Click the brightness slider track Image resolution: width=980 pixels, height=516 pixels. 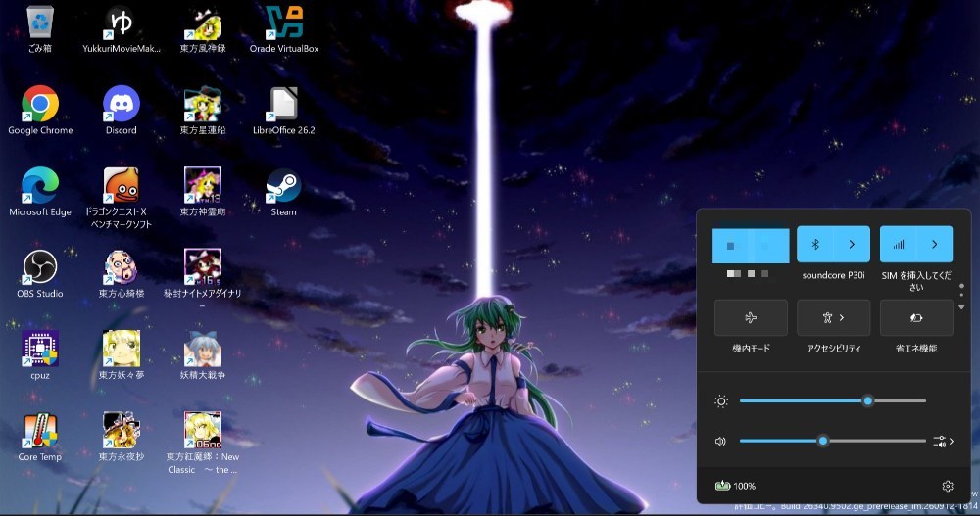(832, 401)
